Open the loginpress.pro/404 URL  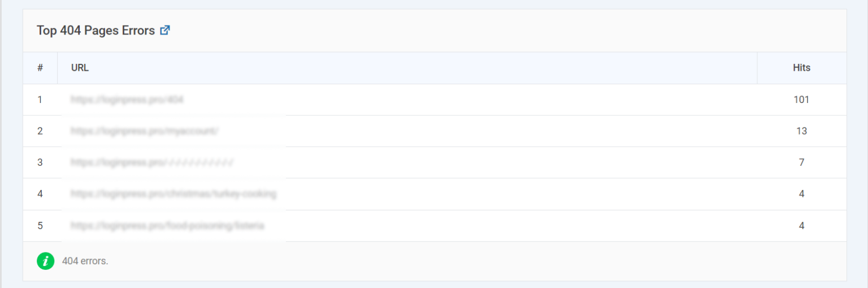click(x=127, y=100)
